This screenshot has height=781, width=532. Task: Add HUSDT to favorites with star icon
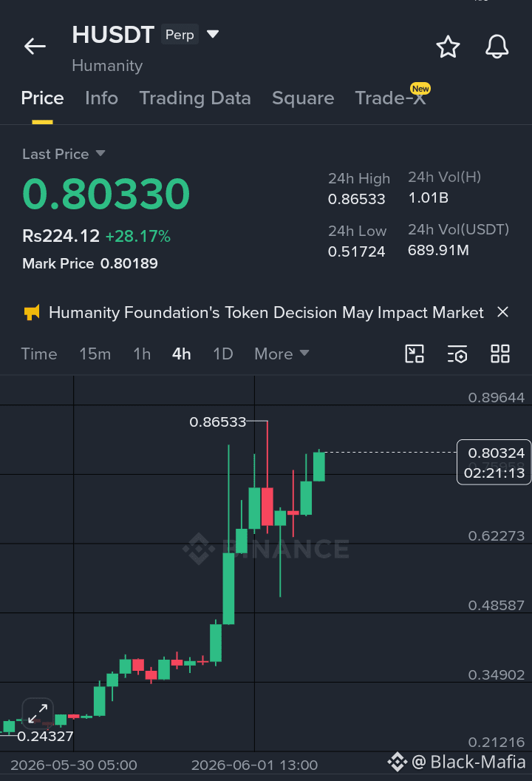(x=448, y=47)
